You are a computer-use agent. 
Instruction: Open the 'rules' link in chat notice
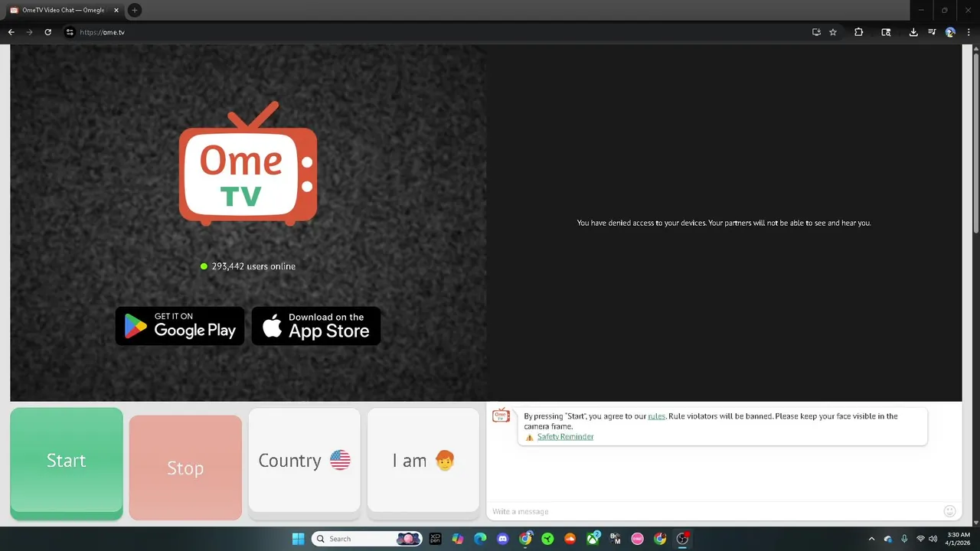coord(657,416)
